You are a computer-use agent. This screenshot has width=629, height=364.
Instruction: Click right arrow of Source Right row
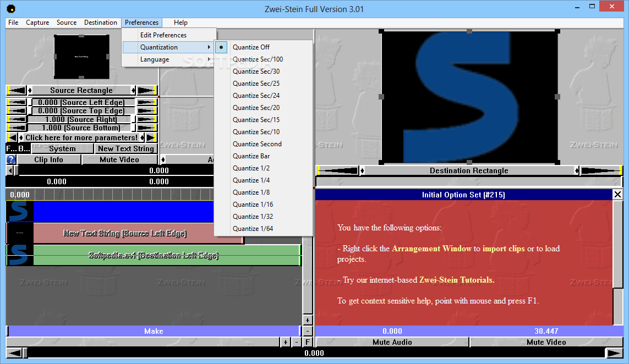pos(146,119)
